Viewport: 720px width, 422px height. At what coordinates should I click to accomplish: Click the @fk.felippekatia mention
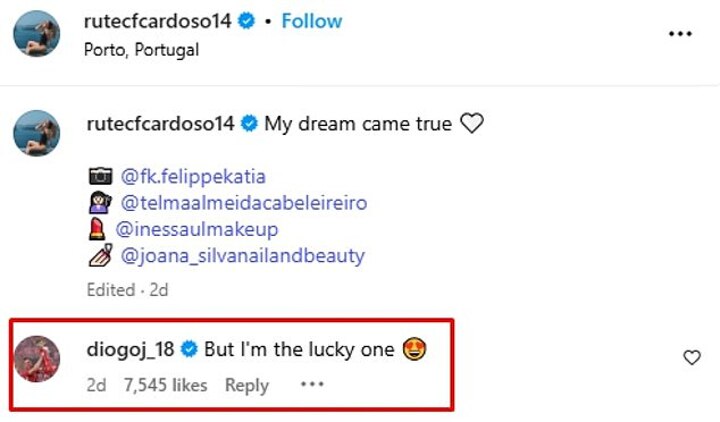tap(193, 177)
